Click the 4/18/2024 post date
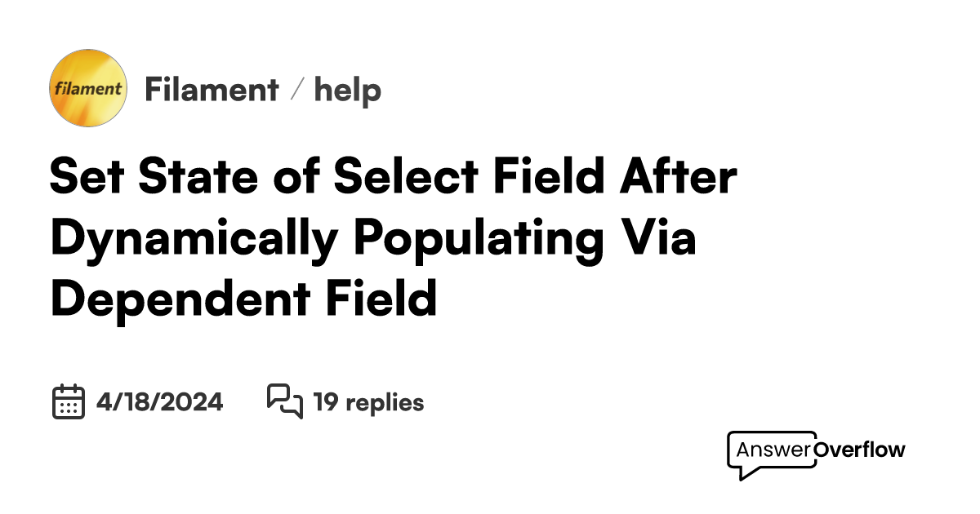Image resolution: width=980 pixels, height=514 pixels. click(159, 402)
